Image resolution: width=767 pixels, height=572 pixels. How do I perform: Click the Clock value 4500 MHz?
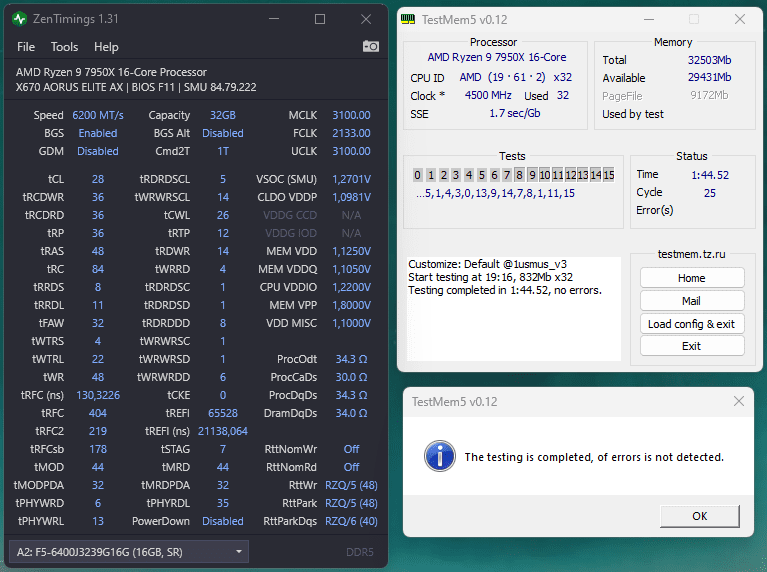[x=488, y=95]
